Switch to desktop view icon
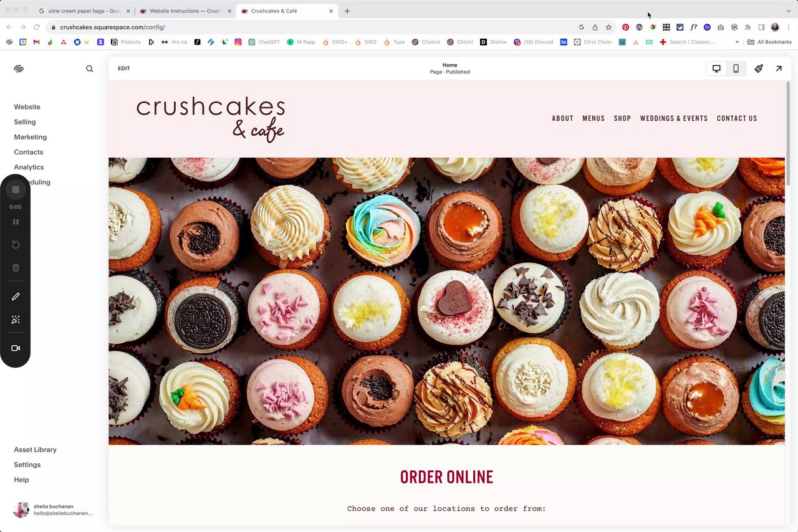This screenshot has height=532, width=798. 716,69
